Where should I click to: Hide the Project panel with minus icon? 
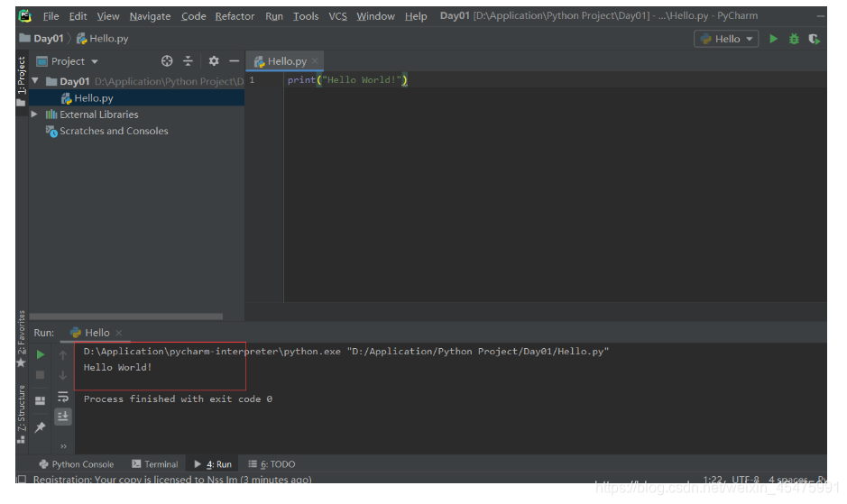pos(234,61)
